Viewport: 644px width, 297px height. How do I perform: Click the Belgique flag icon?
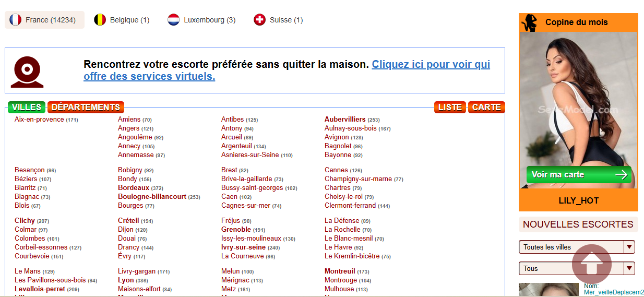click(x=100, y=20)
